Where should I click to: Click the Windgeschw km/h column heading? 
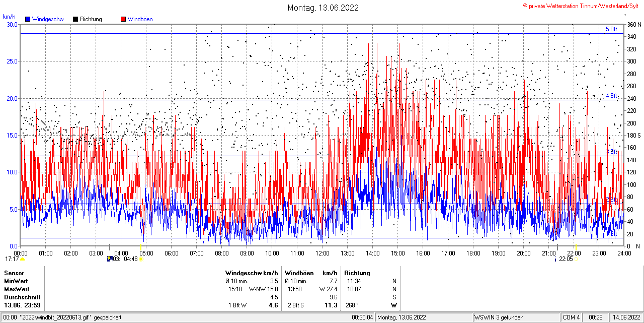252,273
